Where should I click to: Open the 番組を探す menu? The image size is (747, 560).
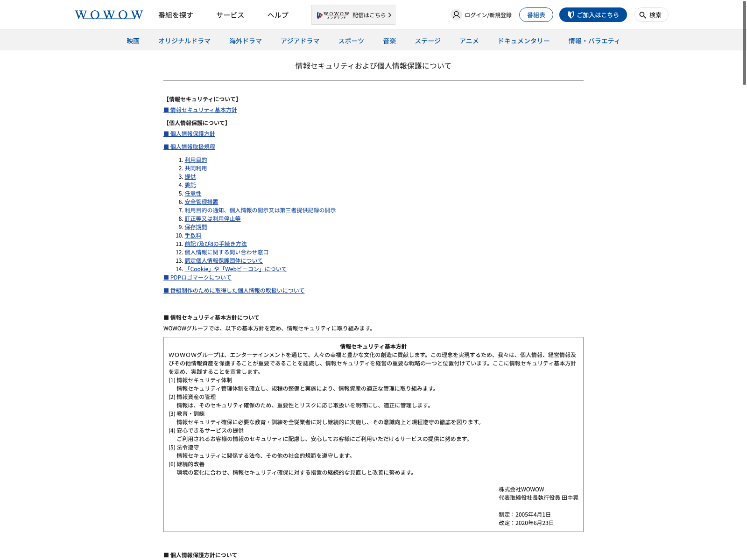176,15
